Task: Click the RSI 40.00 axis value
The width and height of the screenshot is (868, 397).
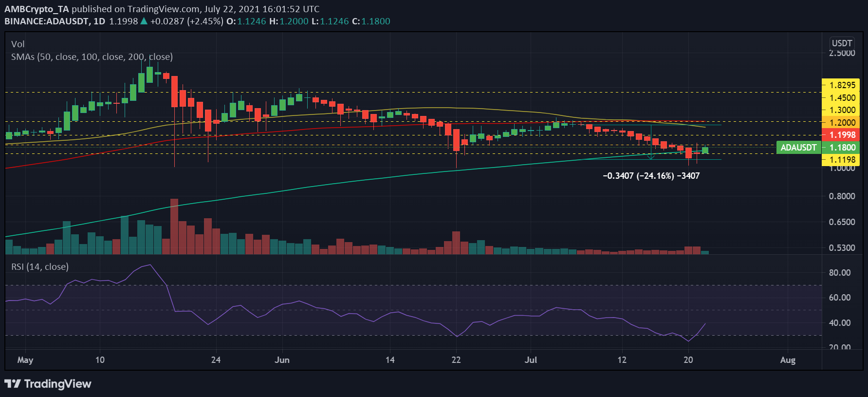Action: pos(840,323)
